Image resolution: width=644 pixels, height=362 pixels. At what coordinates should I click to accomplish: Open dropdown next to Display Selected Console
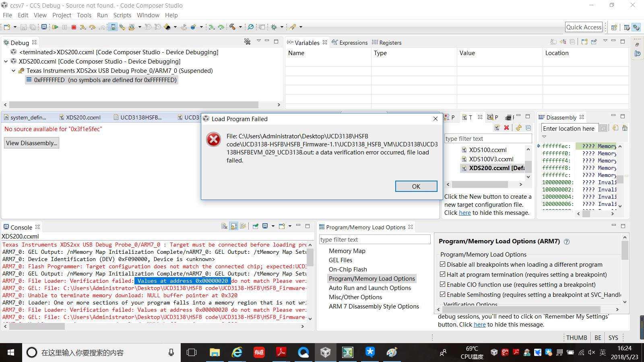(x=273, y=226)
